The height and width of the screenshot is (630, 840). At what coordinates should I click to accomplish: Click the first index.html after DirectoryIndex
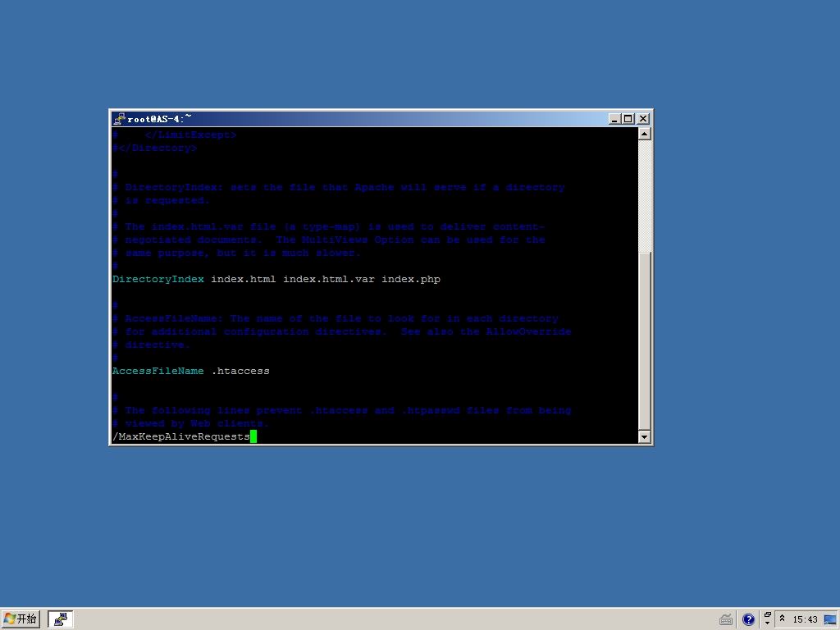(243, 279)
